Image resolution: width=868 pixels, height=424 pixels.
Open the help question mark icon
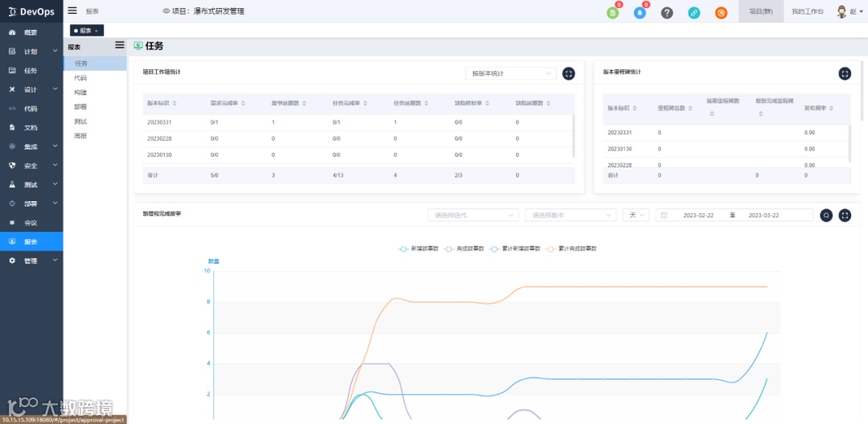[667, 13]
